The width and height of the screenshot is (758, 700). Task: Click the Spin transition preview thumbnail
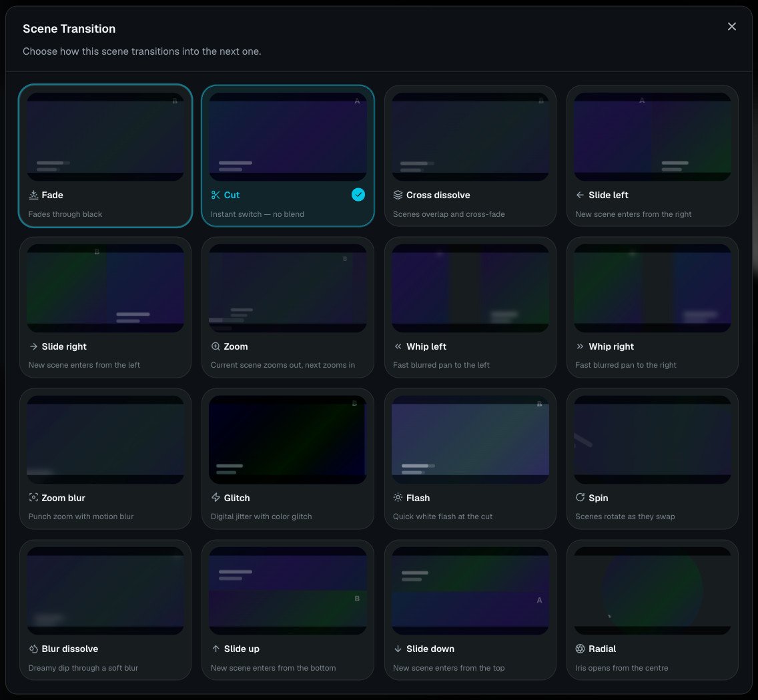coord(653,440)
